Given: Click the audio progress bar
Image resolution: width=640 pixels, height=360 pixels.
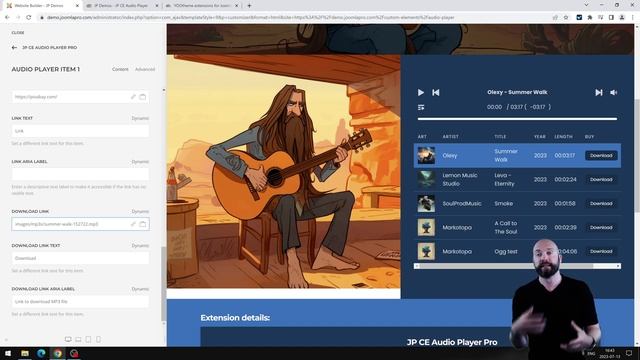Looking at the screenshot, I should [x=517, y=119].
